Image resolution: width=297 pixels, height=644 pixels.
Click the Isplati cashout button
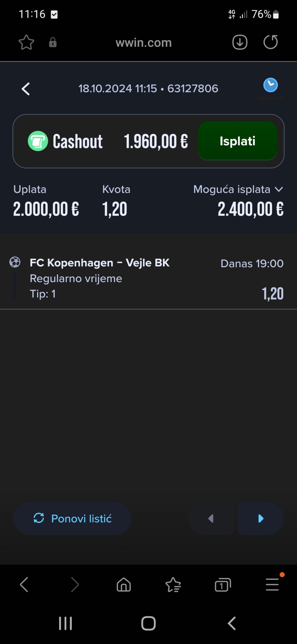pyautogui.click(x=238, y=141)
